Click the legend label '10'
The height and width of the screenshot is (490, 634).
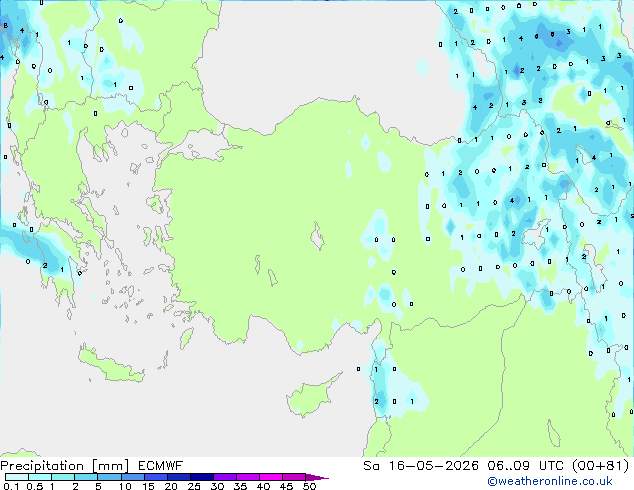click(125, 486)
